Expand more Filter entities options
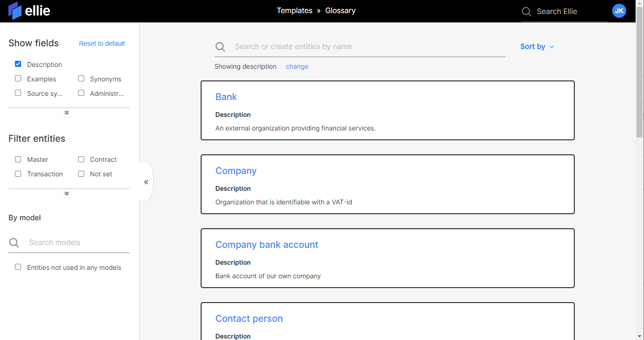 pyautogui.click(x=66, y=194)
